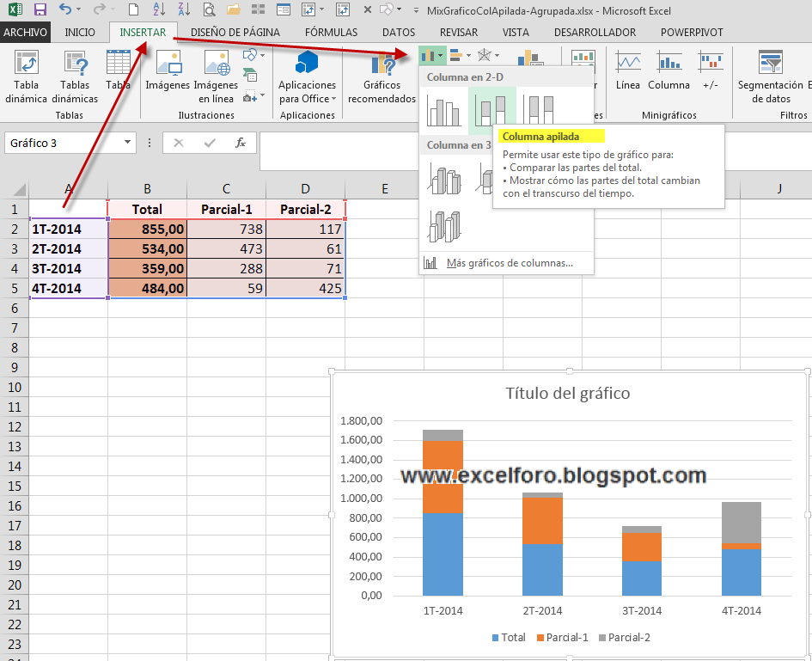Select the Columna apilada chart type
This screenshot has width=812, height=661.
coord(492,110)
